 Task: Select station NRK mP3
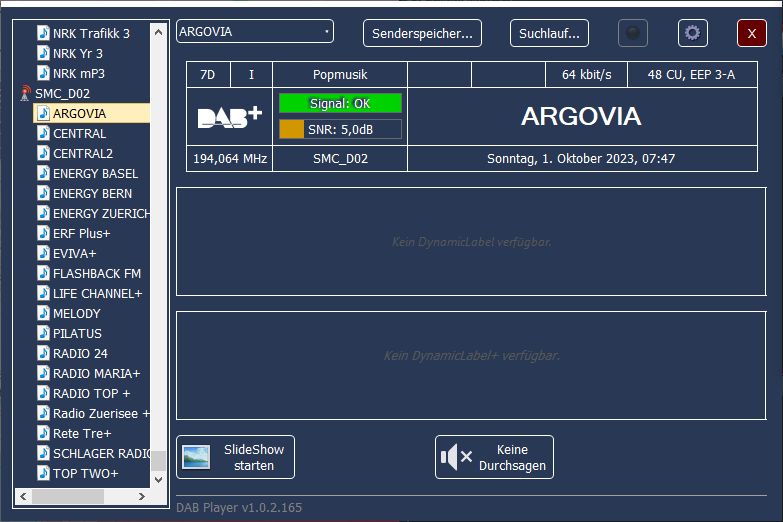coord(79,73)
